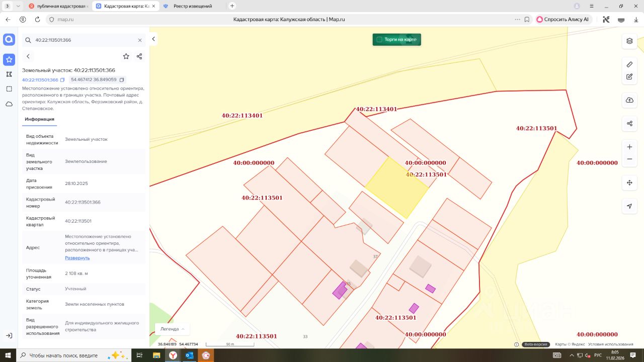Select the Информация tab
This screenshot has width=644, height=362.
point(39,120)
